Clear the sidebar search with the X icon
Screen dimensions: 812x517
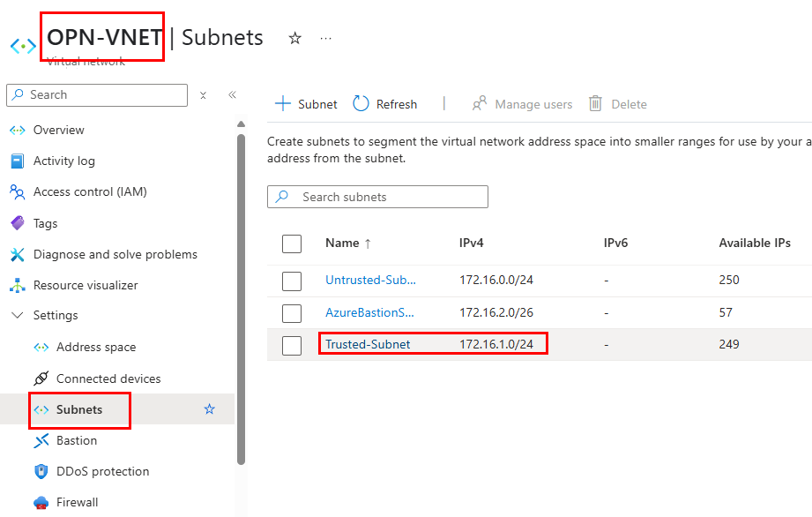pyautogui.click(x=203, y=95)
